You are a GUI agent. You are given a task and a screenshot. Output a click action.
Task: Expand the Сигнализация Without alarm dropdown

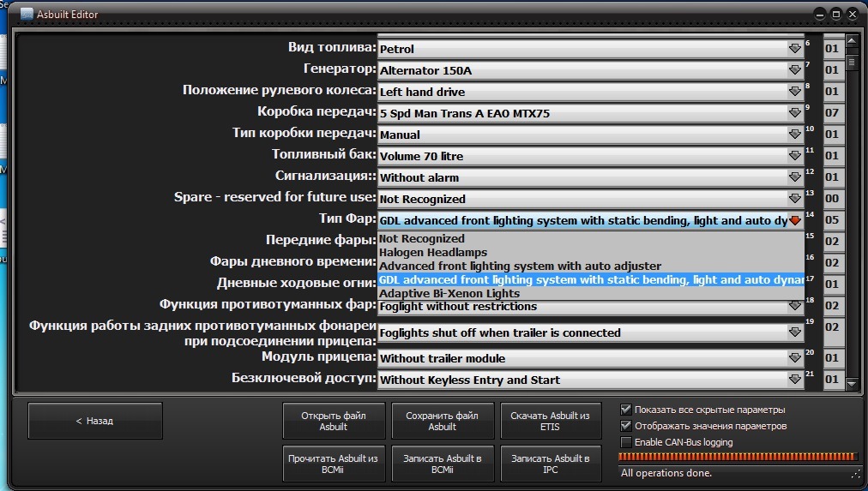click(x=591, y=177)
